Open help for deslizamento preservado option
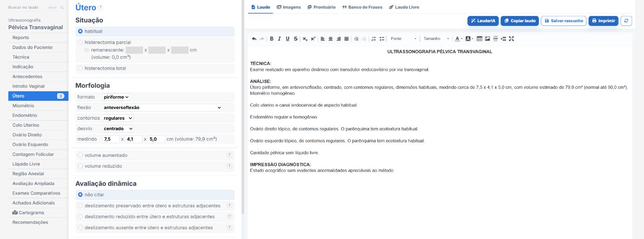This screenshot has width=644, height=239. 230,206
